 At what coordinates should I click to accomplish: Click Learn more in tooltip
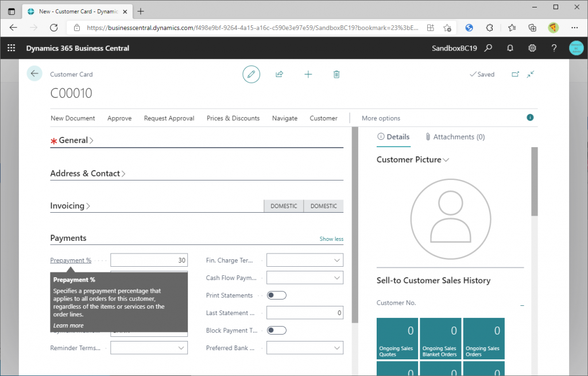pyautogui.click(x=68, y=325)
